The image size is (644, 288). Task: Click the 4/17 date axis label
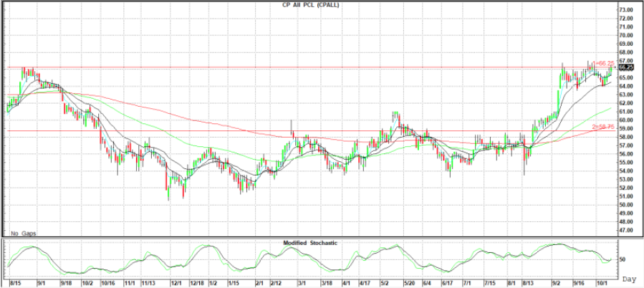click(365, 284)
